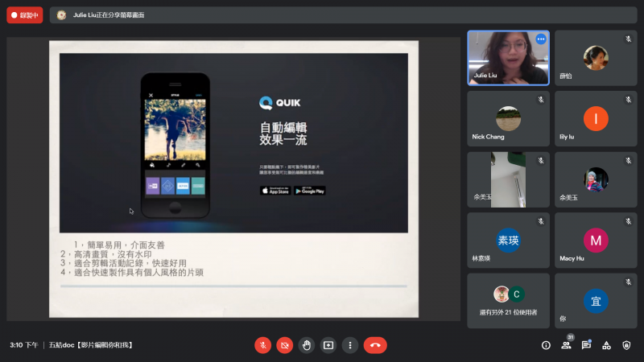The image size is (644, 362).
Task: Click the QUIK logo in presentation
Action: pyautogui.click(x=279, y=103)
